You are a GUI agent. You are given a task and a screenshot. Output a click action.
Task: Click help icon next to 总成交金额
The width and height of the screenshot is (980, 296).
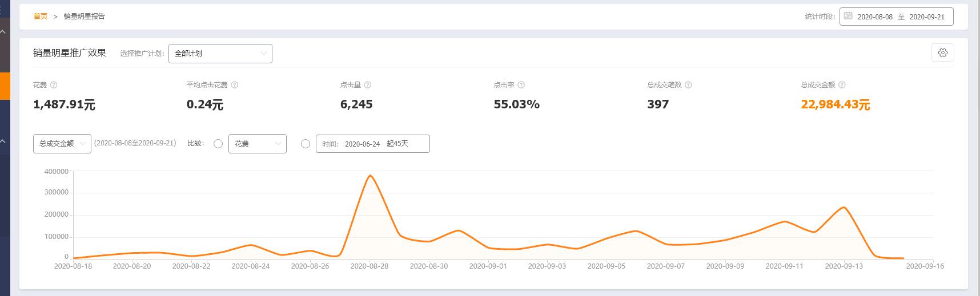[x=842, y=85]
